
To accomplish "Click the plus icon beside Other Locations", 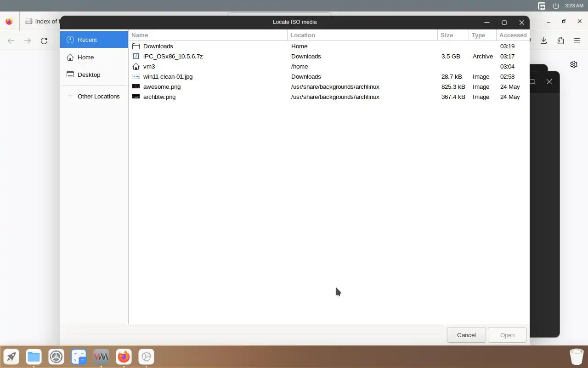I will [70, 96].
